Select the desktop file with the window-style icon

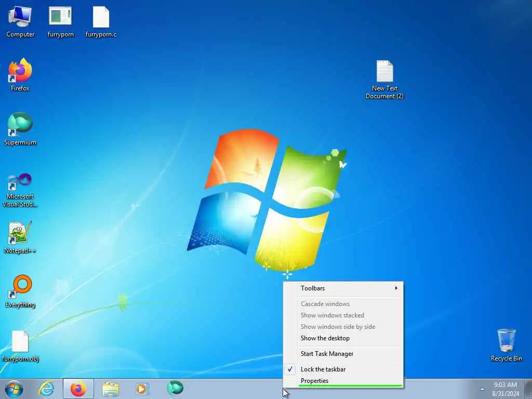pyautogui.click(x=60, y=22)
